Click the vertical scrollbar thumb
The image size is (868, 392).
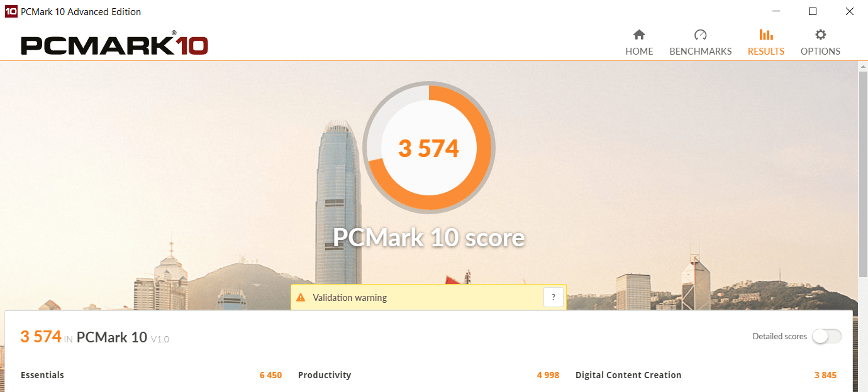click(x=863, y=173)
